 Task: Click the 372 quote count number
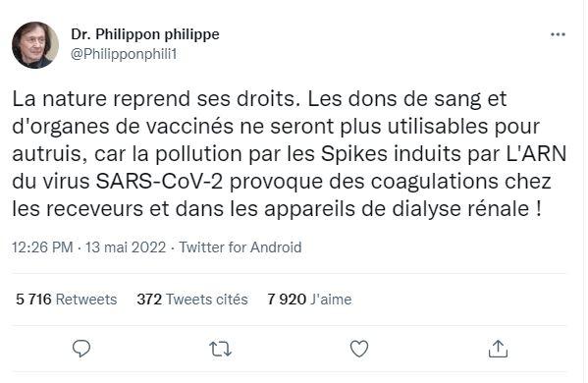click(x=149, y=300)
